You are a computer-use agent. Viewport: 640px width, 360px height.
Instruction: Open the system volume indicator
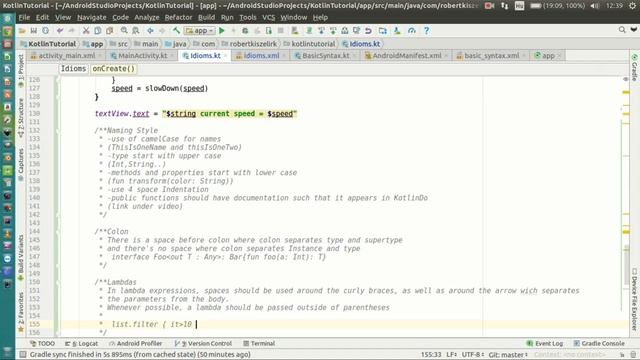point(595,6)
